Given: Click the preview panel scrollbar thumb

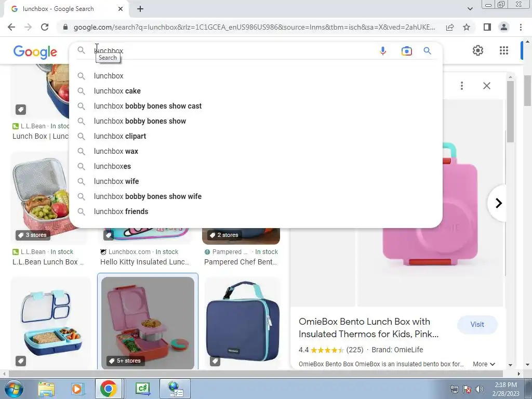Looking at the screenshot, I should pos(510,112).
